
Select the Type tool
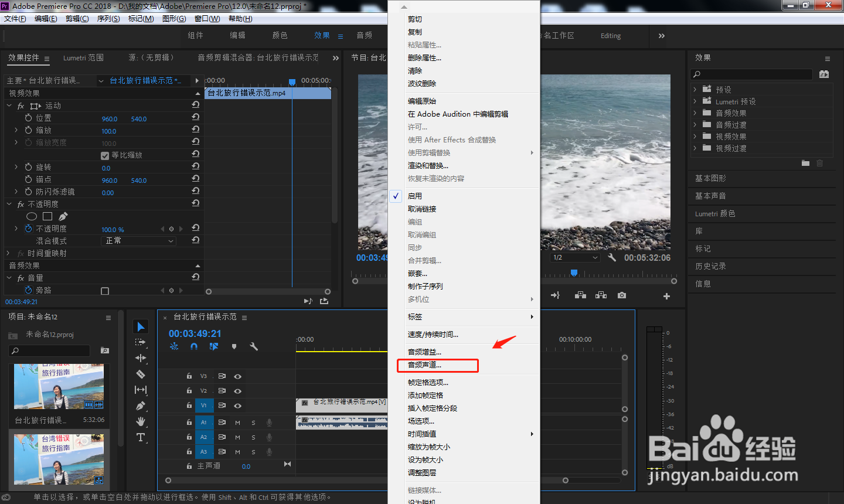(x=141, y=437)
